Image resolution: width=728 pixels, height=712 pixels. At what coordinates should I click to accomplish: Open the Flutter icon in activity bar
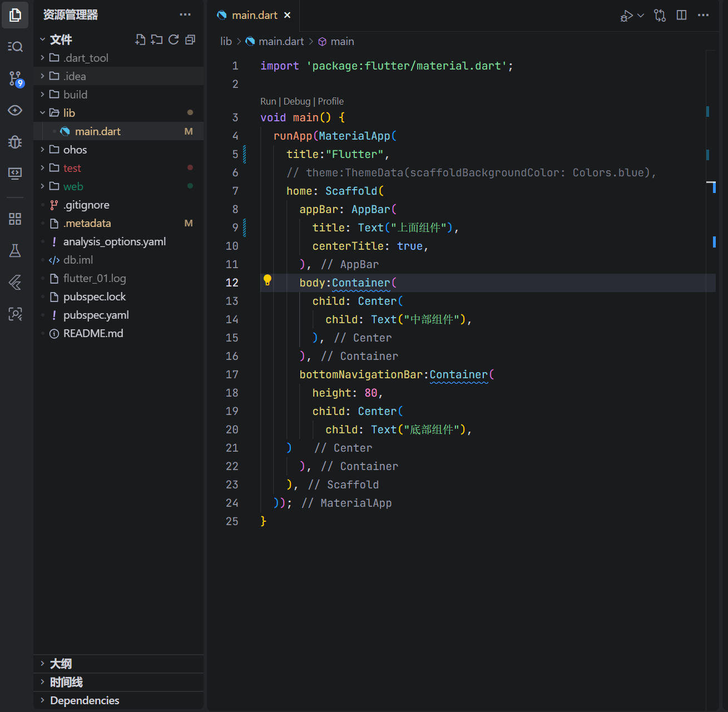tap(15, 282)
